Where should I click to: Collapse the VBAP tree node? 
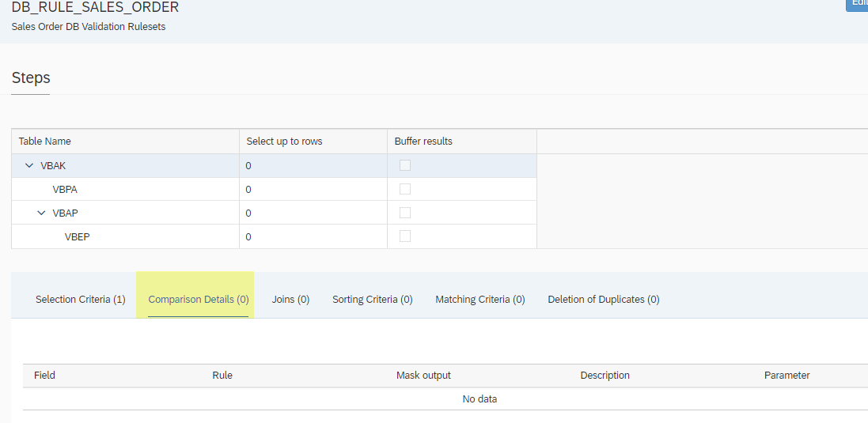click(42, 213)
